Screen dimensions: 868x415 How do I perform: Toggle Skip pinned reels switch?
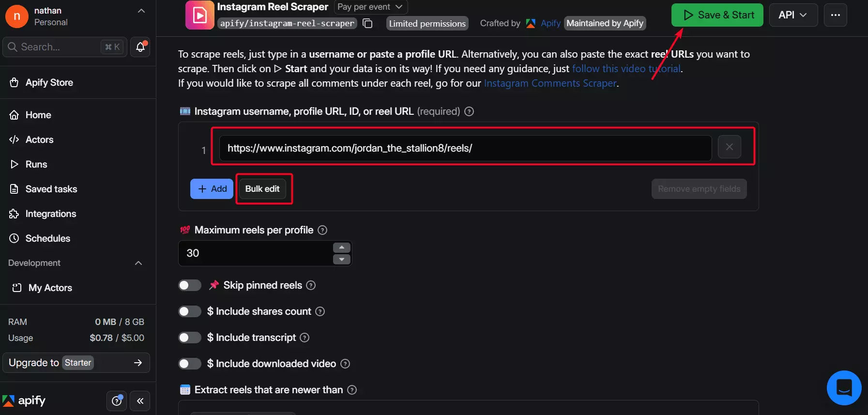point(190,285)
